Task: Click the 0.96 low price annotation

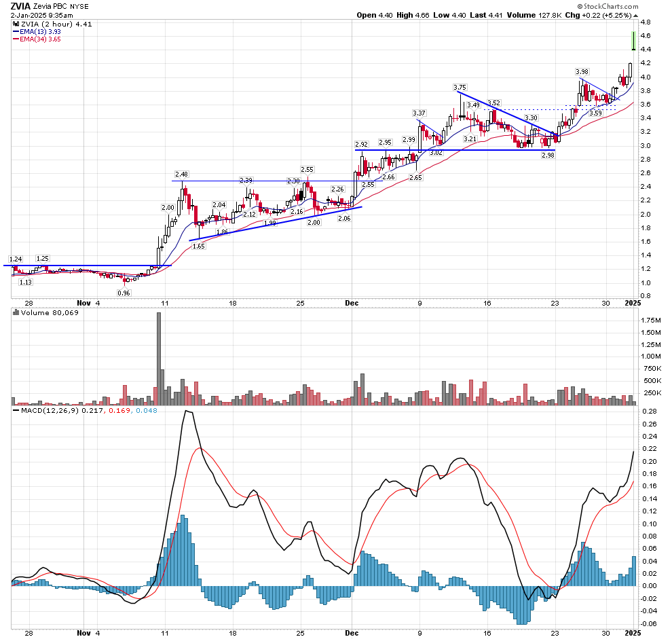Action: tap(124, 293)
